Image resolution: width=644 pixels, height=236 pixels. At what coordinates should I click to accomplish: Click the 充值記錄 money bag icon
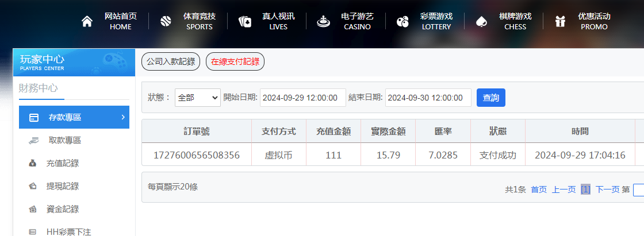(x=33, y=163)
